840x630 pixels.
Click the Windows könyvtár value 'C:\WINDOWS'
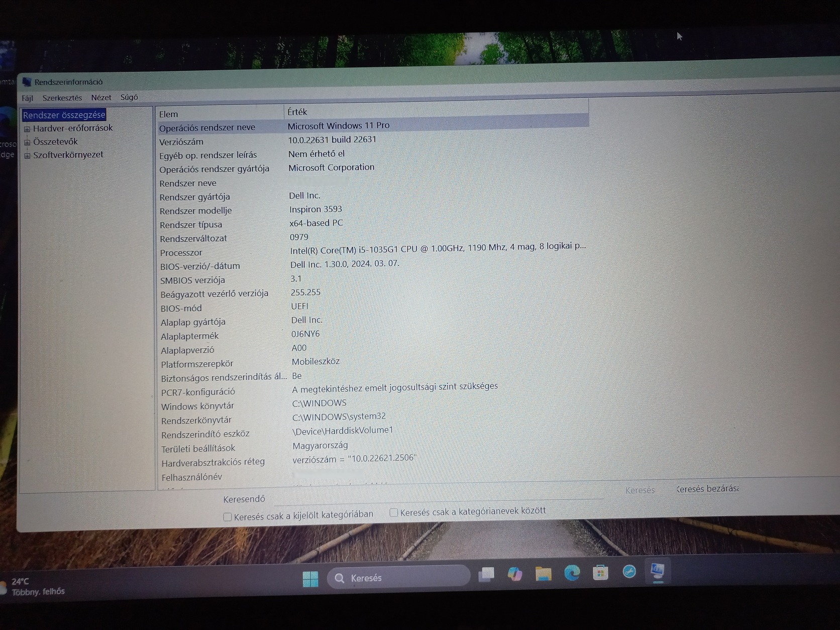(x=320, y=403)
